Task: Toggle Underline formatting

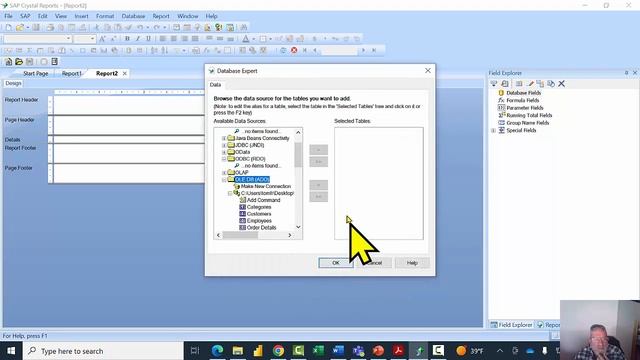Action: 148,39
